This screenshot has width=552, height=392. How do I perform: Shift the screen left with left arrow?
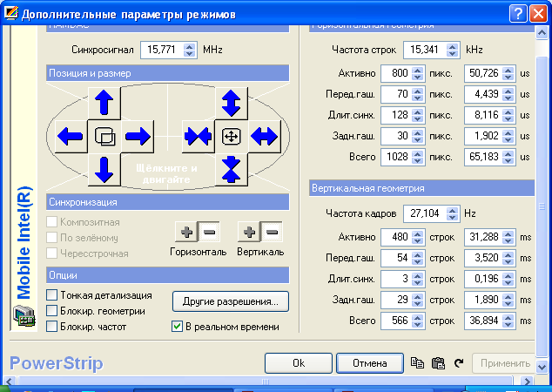71,136
